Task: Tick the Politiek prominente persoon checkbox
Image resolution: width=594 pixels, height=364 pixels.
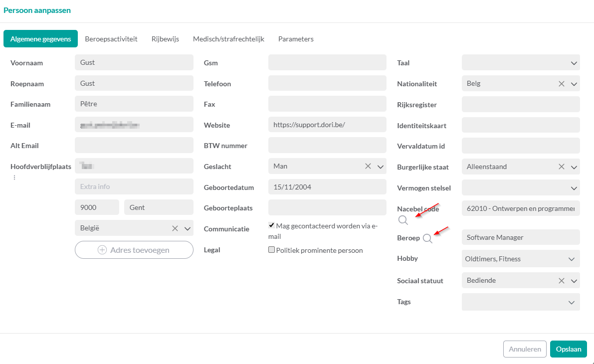Action: coord(272,250)
